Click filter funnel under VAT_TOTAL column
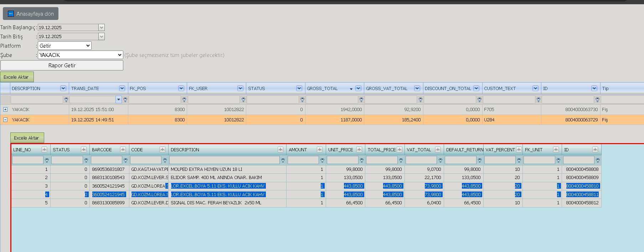 click(440, 161)
